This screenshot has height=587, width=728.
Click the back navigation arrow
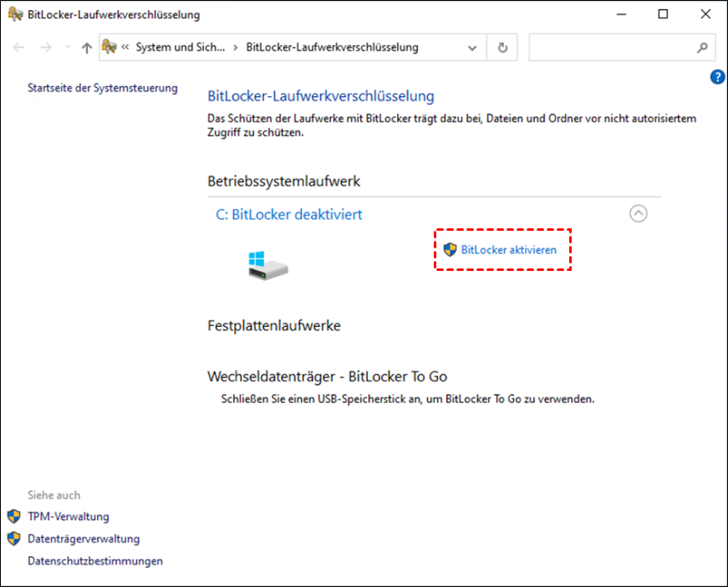coord(18,48)
